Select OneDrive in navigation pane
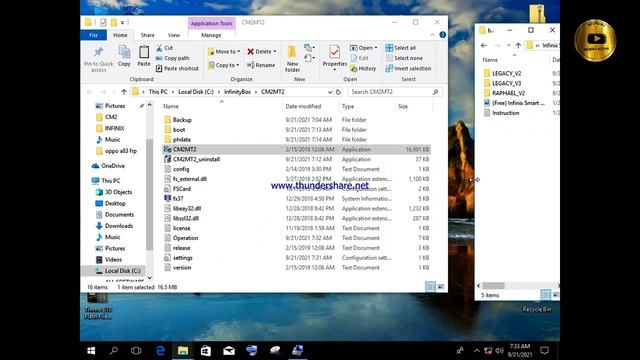 click(x=113, y=166)
